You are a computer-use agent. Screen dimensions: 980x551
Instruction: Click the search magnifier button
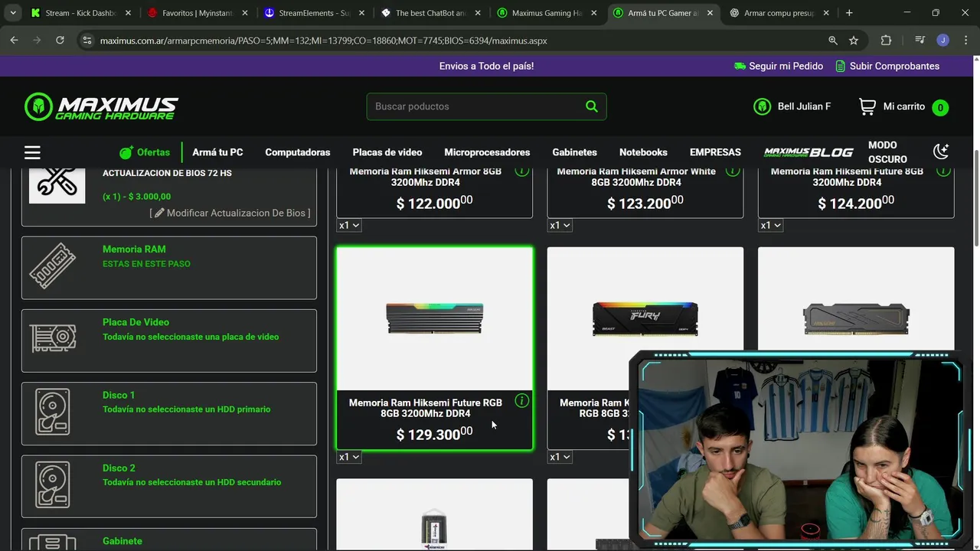(x=591, y=106)
